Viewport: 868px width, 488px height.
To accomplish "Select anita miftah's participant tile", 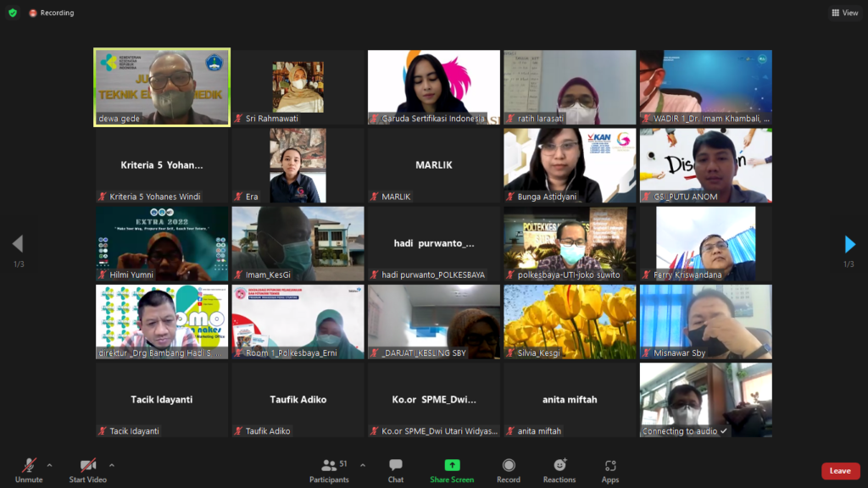I will tap(570, 400).
